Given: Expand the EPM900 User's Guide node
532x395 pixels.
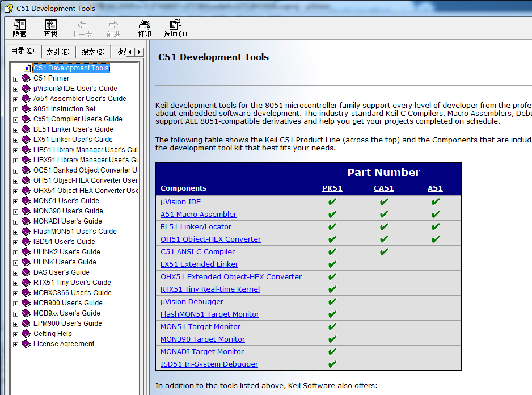Looking at the screenshot, I should [x=16, y=323].
